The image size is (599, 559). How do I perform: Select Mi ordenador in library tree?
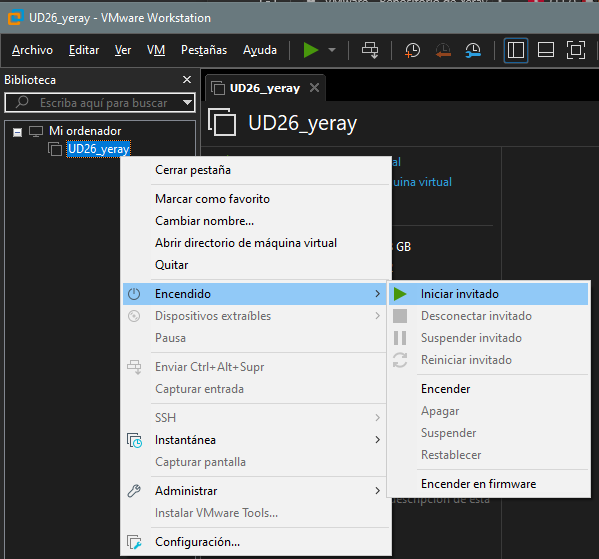click(x=85, y=131)
